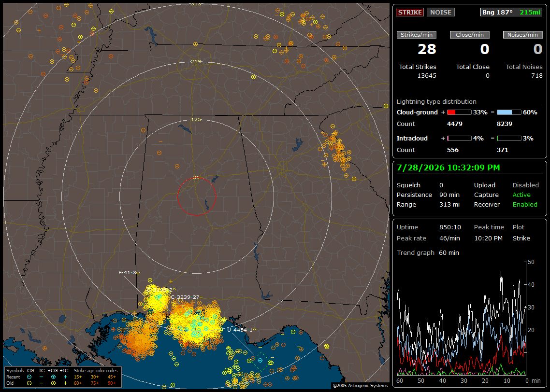Click the +CG count 4479
This screenshot has height=392, width=550.
coord(455,124)
